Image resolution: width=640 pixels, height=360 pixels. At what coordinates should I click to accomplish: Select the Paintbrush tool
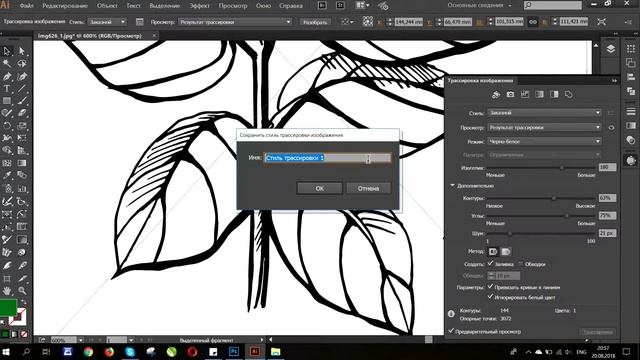coord(22,101)
